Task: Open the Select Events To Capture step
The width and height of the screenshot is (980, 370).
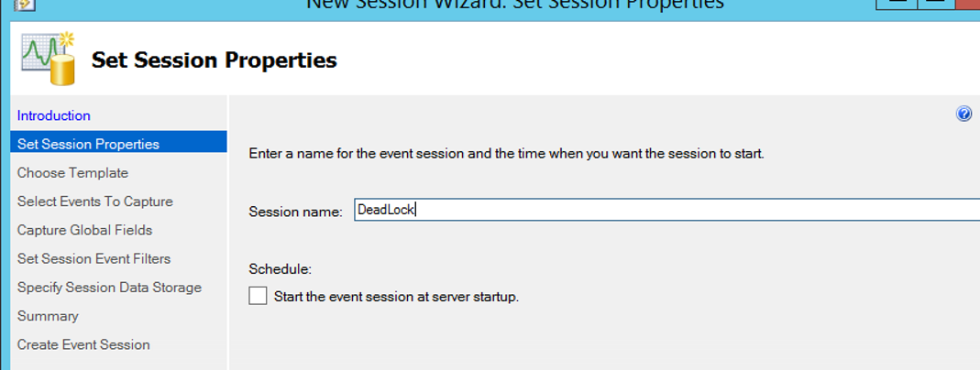Action: [94, 201]
